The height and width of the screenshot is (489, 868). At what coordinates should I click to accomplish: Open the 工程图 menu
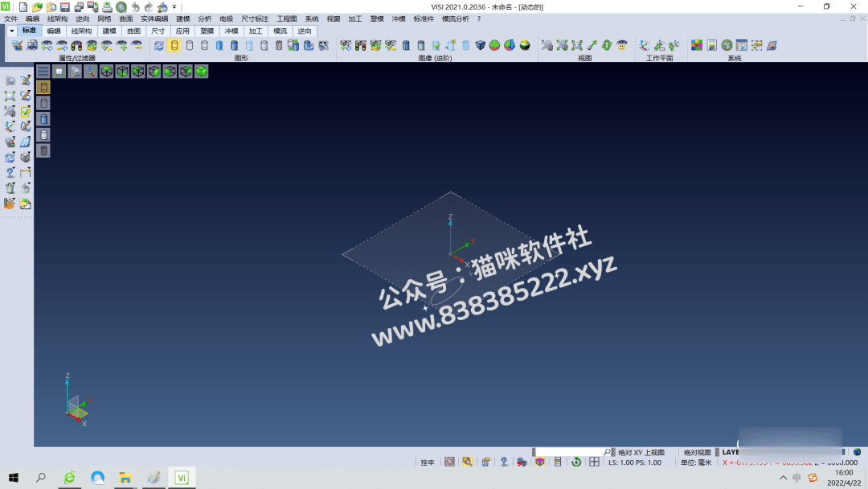pyautogui.click(x=287, y=18)
